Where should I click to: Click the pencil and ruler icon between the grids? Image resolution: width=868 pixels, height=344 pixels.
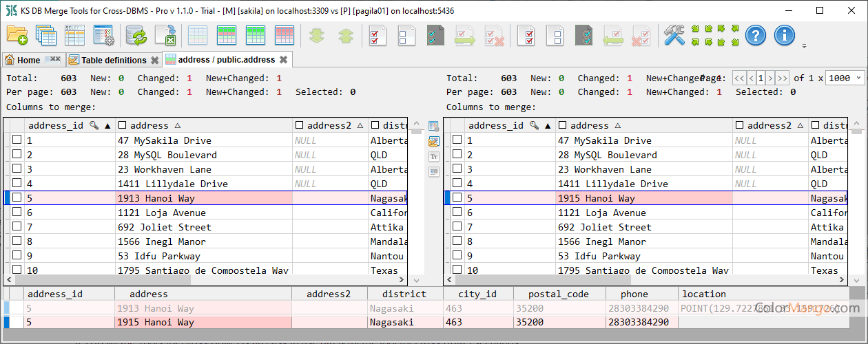[433, 141]
